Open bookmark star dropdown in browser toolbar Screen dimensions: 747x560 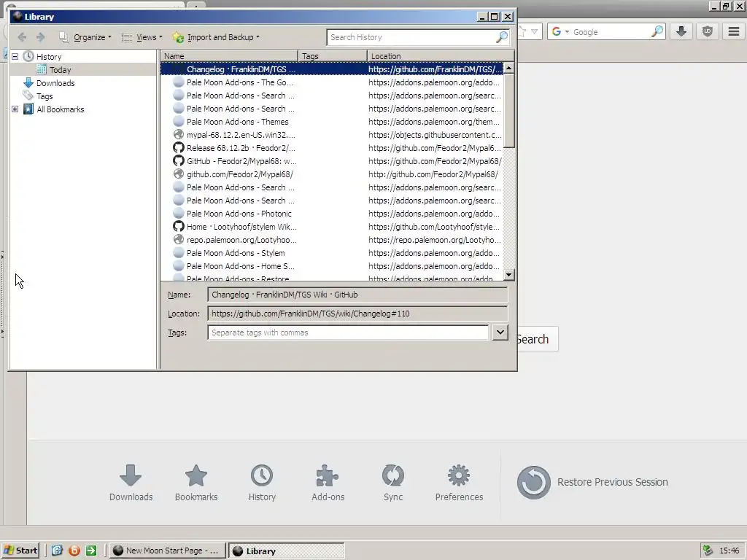535,32
